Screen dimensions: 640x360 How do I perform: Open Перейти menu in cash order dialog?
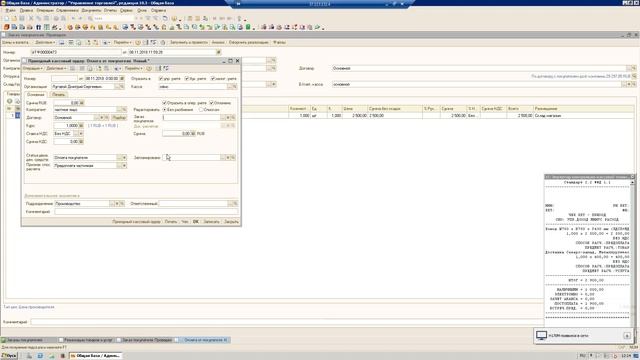133,69
